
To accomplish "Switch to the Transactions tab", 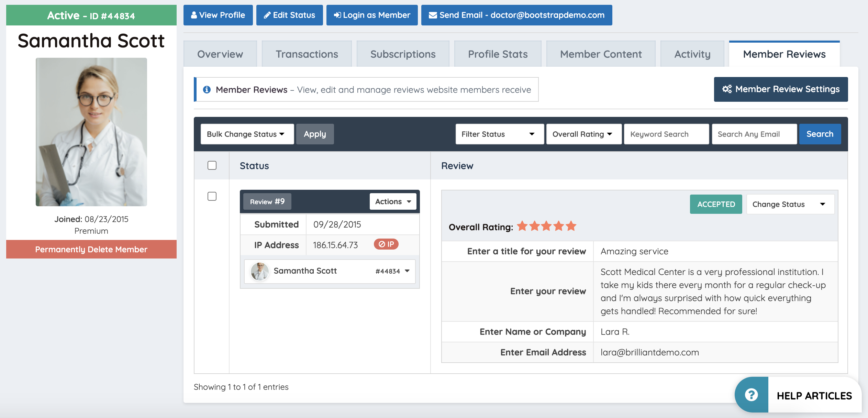I will click(x=307, y=54).
